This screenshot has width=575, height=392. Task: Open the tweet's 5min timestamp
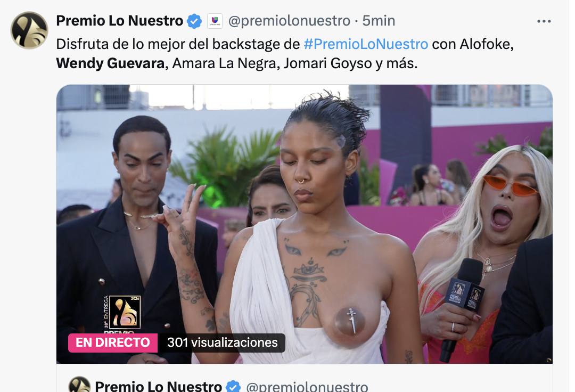[379, 21]
